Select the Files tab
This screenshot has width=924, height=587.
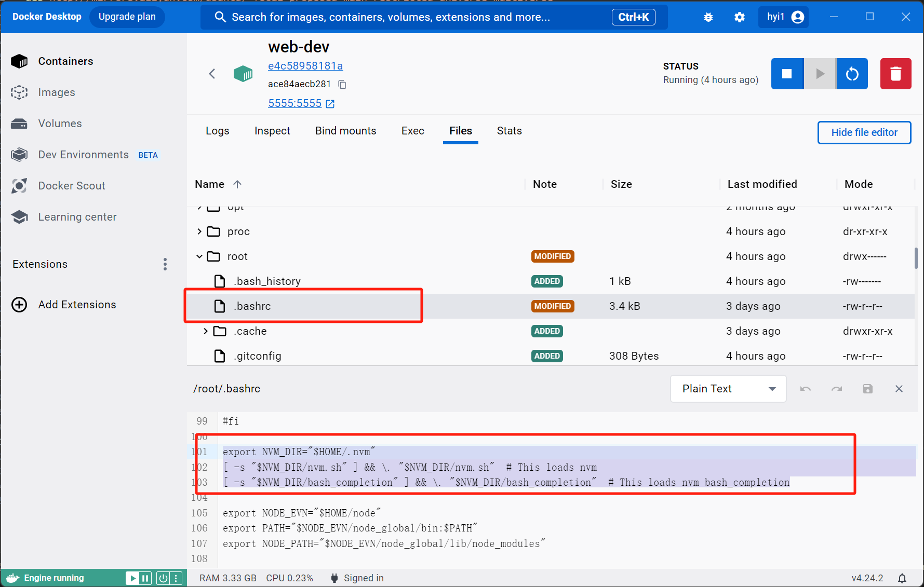(461, 131)
